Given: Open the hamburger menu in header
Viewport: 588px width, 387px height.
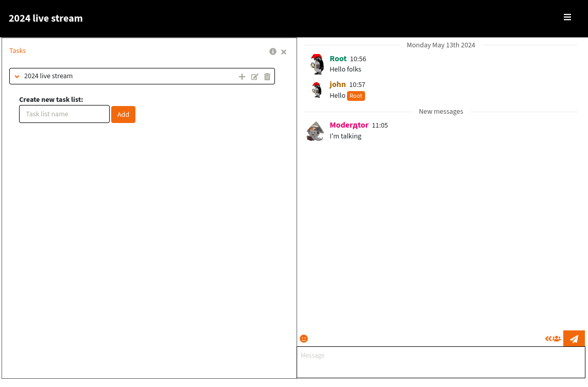Looking at the screenshot, I should coord(567,17).
